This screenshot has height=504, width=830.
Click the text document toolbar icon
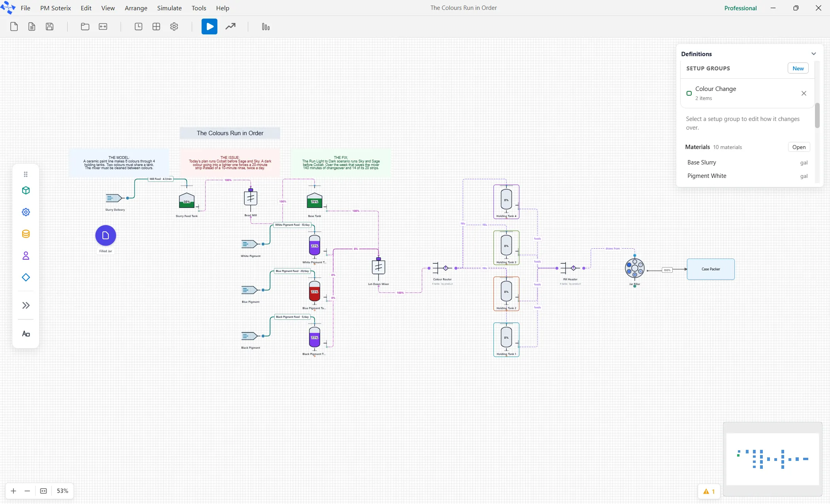click(32, 26)
